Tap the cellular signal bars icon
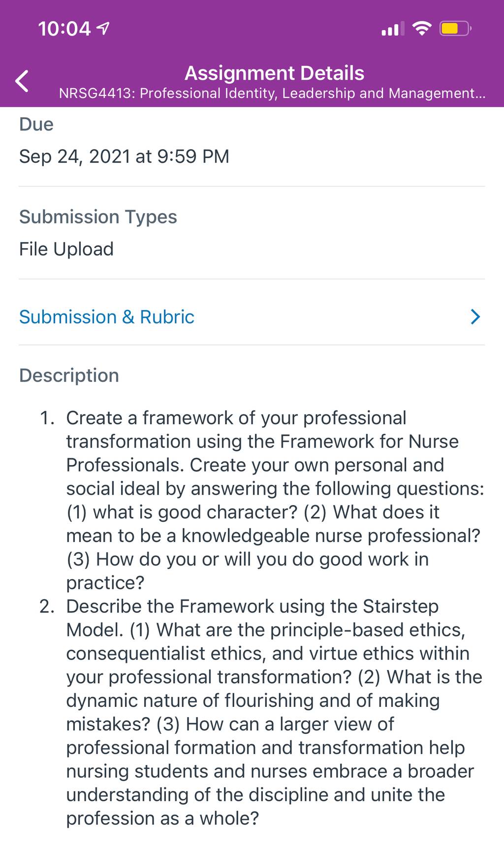The width and height of the screenshot is (504, 858). coord(393,29)
